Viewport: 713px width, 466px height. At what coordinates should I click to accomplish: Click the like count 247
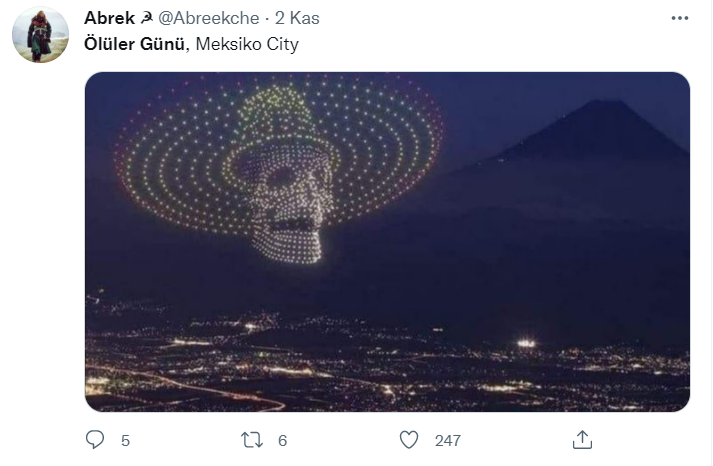pos(447,440)
